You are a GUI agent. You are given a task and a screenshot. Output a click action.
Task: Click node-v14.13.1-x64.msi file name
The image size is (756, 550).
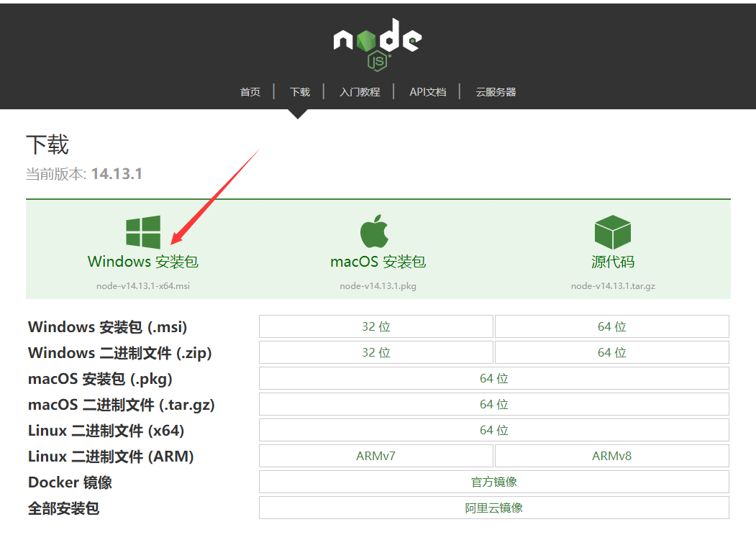pyautogui.click(x=143, y=286)
